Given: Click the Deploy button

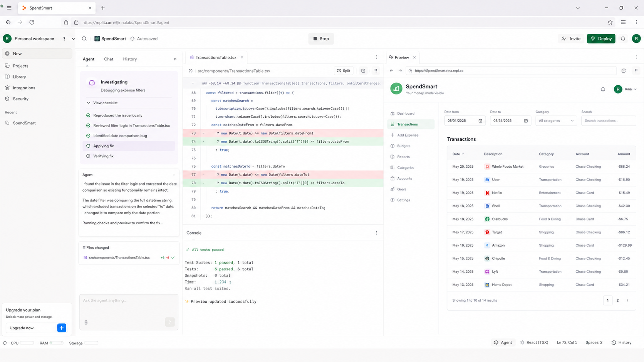Looking at the screenshot, I should click(x=601, y=38).
